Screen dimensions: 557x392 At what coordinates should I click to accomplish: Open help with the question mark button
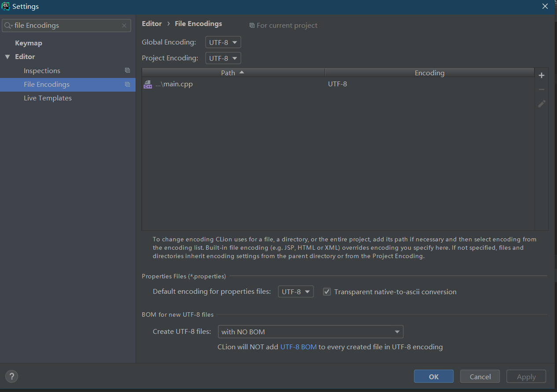click(x=11, y=376)
